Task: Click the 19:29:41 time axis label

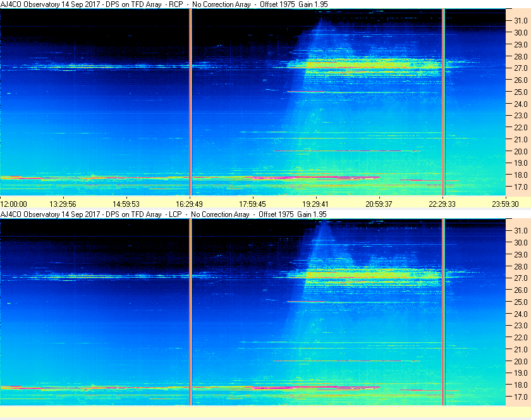Action: pos(315,204)
